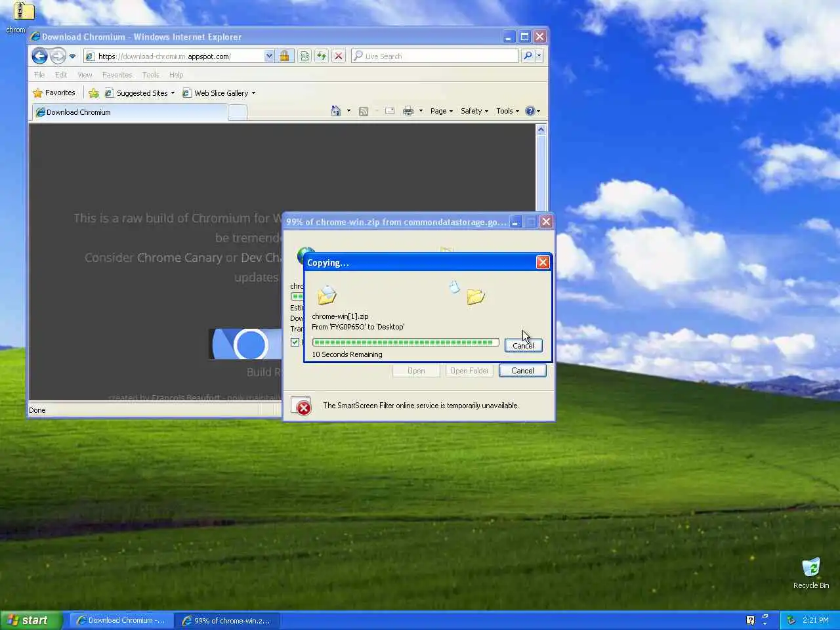840x630 pixels.
Task: Click the Safely Remove Hardware tray icon
Action: point(791,620)
